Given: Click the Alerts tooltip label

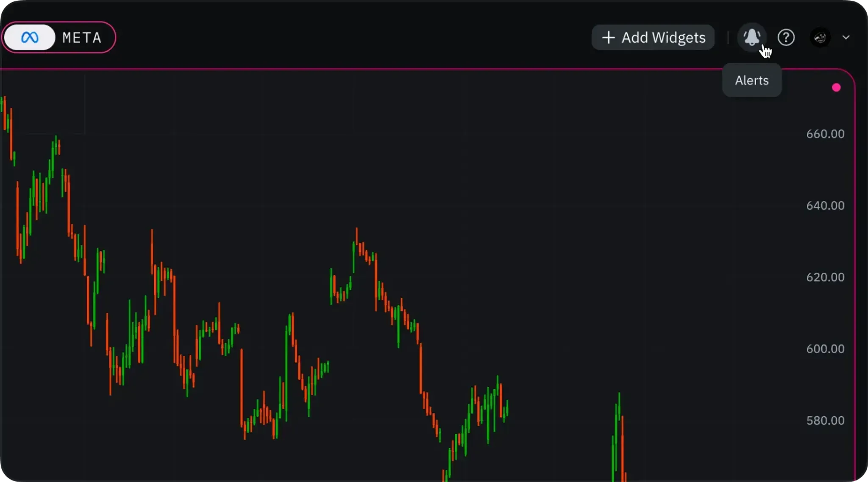Looking at the screenshot, I should (x=751, y=80).
